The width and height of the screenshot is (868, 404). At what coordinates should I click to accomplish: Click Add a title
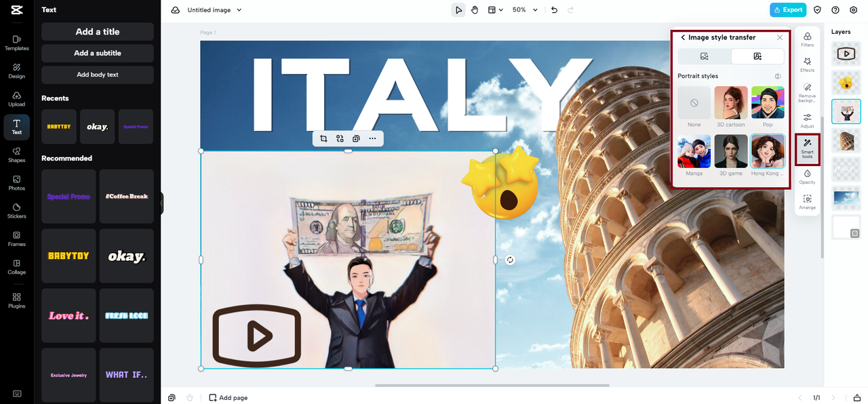[98, 32]
